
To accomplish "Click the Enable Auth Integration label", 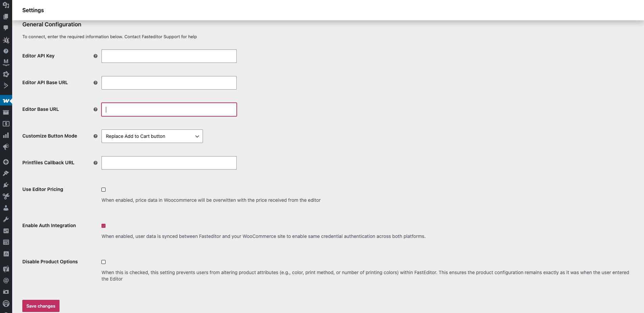I will (x=49, y=225).
